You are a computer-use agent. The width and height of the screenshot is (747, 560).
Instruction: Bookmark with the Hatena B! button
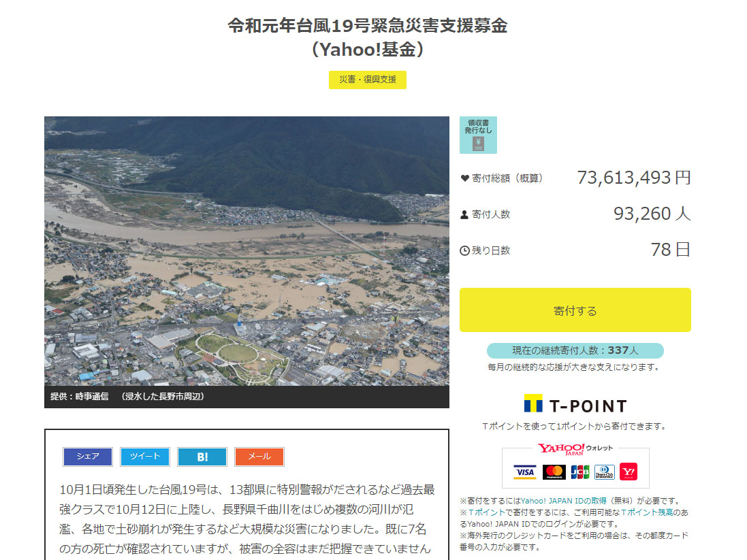click(202, 457)
